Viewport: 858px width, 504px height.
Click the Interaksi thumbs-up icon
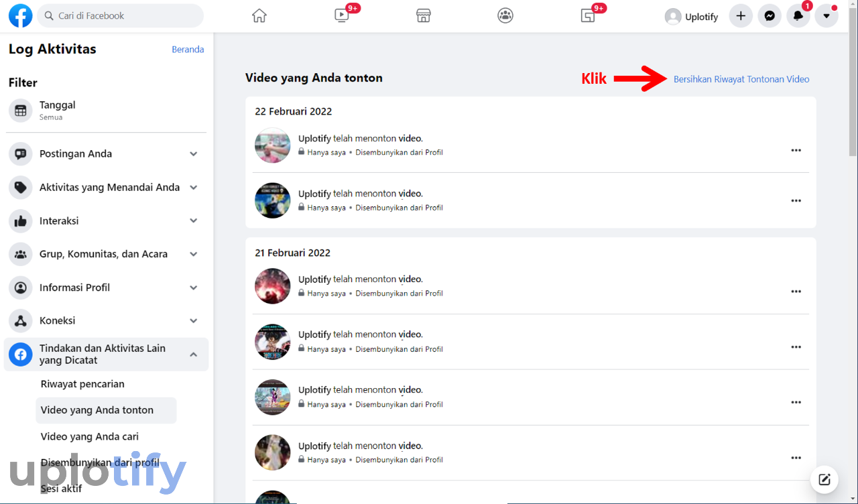click(21, 220)
